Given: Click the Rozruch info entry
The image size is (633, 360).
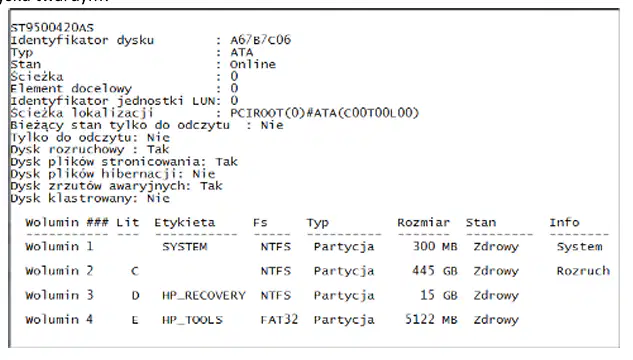Looking at the screenshot, I should tap(583, 271).
